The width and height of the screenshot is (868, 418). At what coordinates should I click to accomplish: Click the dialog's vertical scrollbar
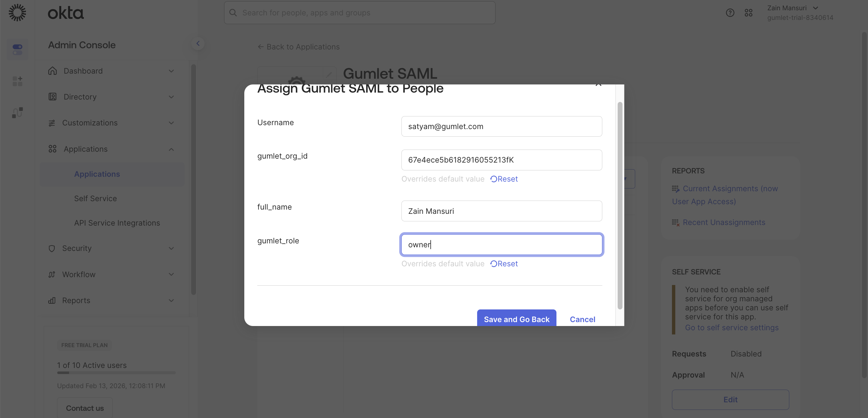coord(620,205)
